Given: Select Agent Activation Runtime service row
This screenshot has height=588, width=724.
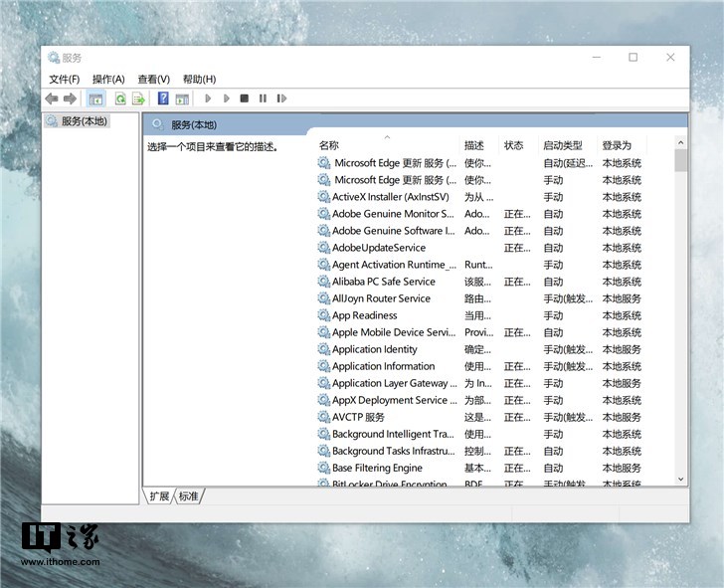Looking at the screenshot, I should coord(480,265).
